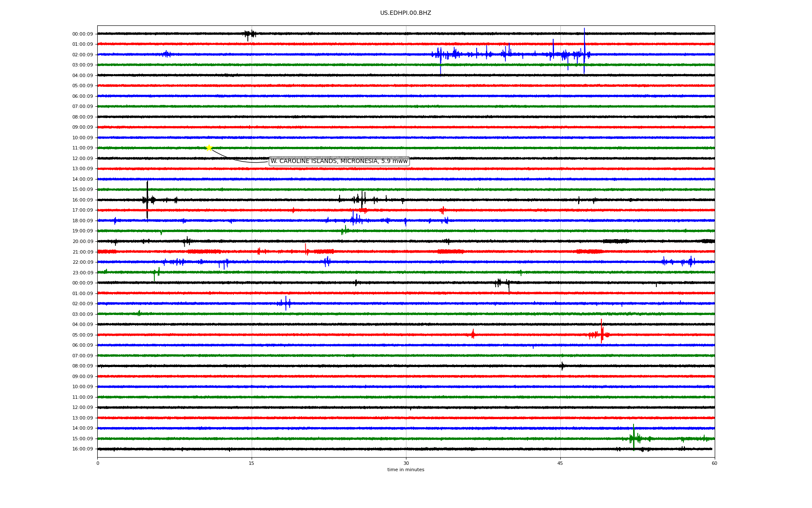Click the x-axis tick label 15
The height and width of the screenshot is (508, 812).
(252, 463)
